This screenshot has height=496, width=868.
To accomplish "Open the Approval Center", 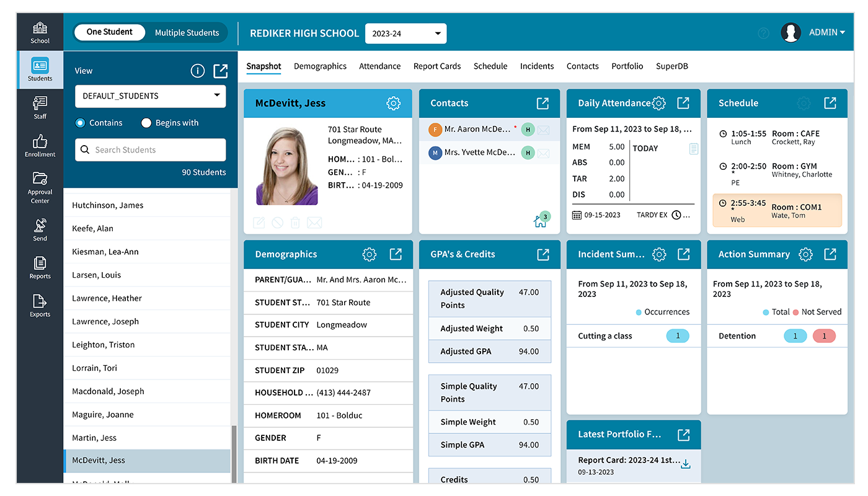I will click(40, 185).
